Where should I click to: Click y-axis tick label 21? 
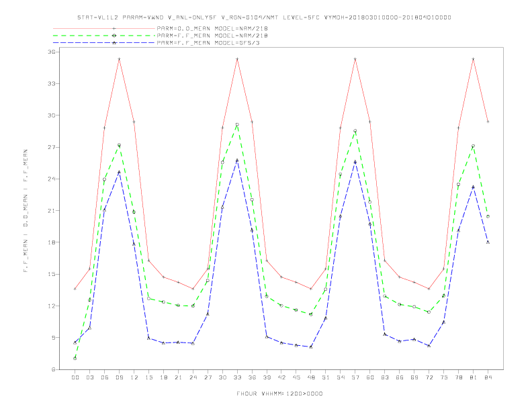coord(52,211)
